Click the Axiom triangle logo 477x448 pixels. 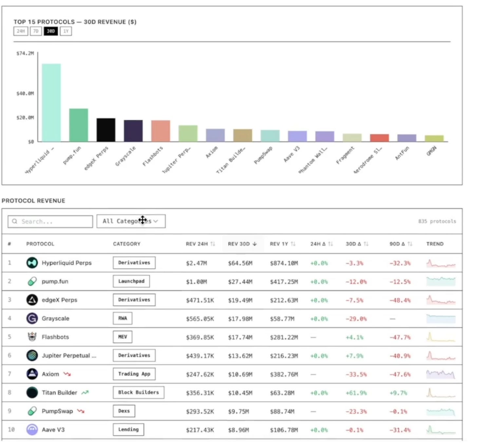coord(32,374)
